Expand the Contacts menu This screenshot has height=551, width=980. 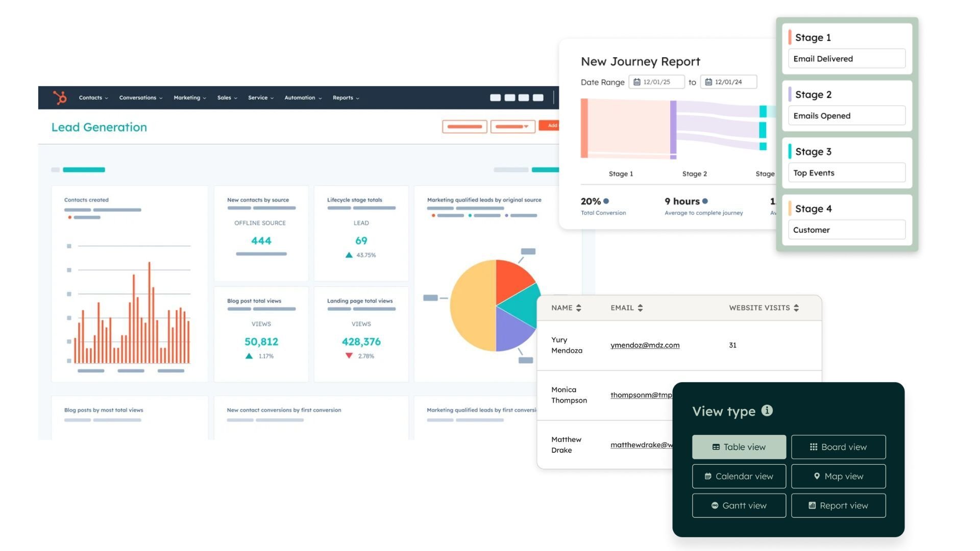point(92,97)
